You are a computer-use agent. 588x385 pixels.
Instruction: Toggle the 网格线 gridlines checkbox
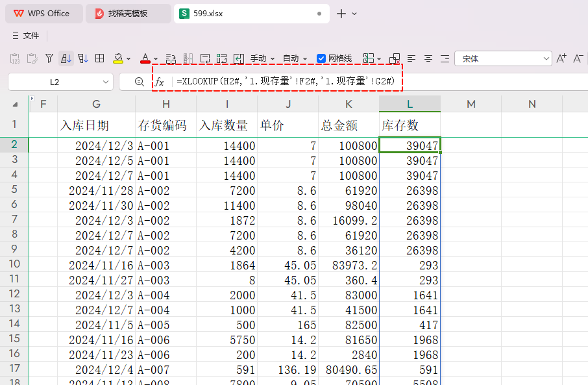(x=321, y=58)
